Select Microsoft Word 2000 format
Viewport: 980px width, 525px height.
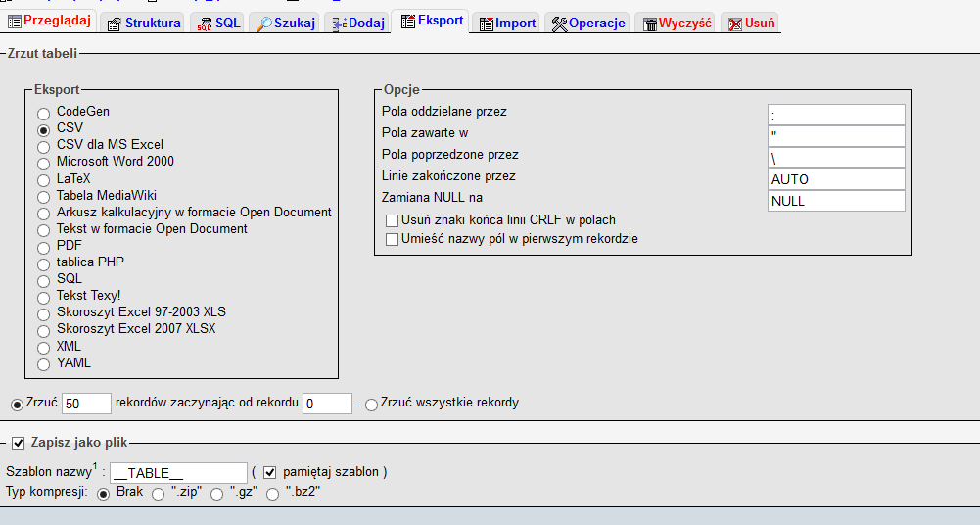pyautogui.click(x=43, y=164)
